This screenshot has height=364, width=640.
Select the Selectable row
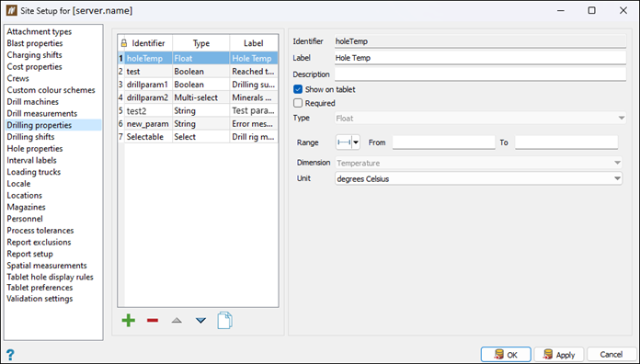pos(198,137)
